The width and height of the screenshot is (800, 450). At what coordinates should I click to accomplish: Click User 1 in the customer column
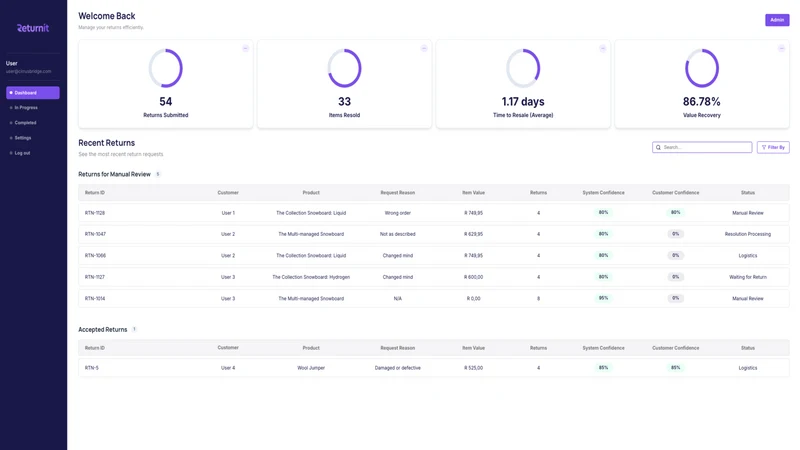(x=228, y=213)
